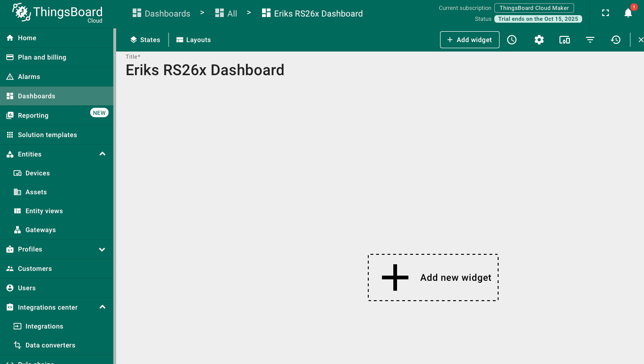This screenshot has height=364, width=644.
Task: Open dashboard settings gear icon
Action: click(x=539, y=40)
